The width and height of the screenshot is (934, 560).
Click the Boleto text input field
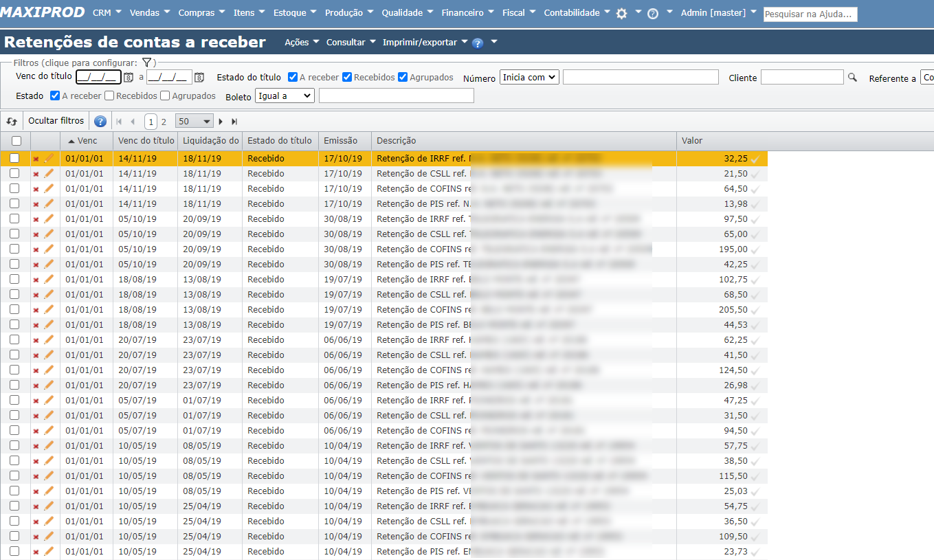[x=397, y=96]
